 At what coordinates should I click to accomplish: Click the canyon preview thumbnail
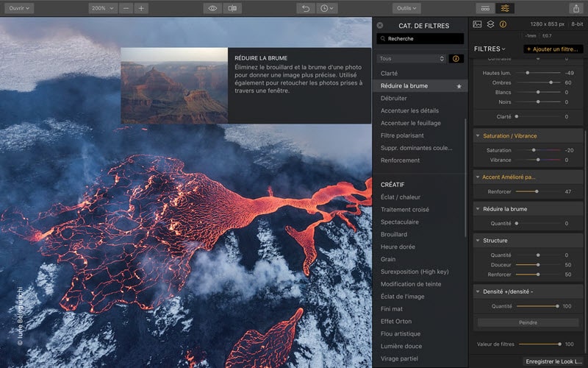click(174, 85)
